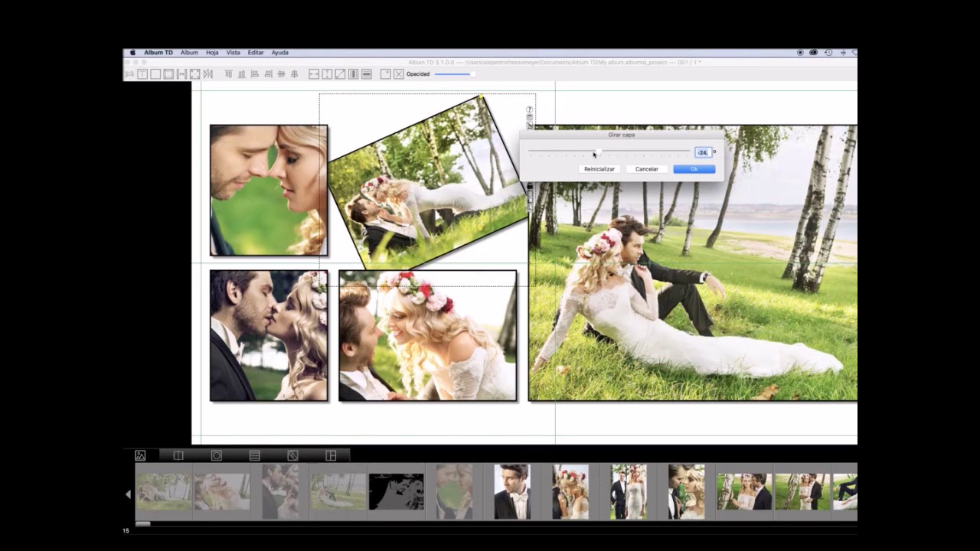Viewport: 980px width, 551px height.
Task: Open the Hoja menu
Action: (212, 53)
